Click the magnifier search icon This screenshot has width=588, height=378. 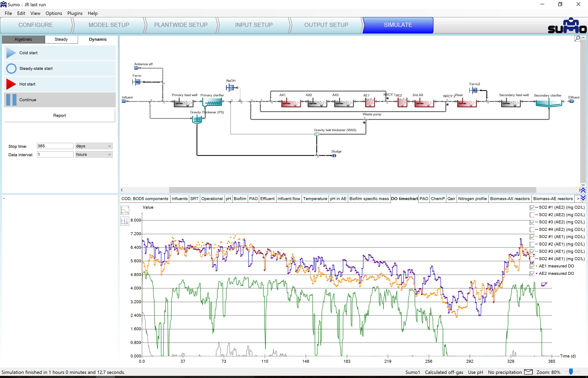tap(577, 39)
